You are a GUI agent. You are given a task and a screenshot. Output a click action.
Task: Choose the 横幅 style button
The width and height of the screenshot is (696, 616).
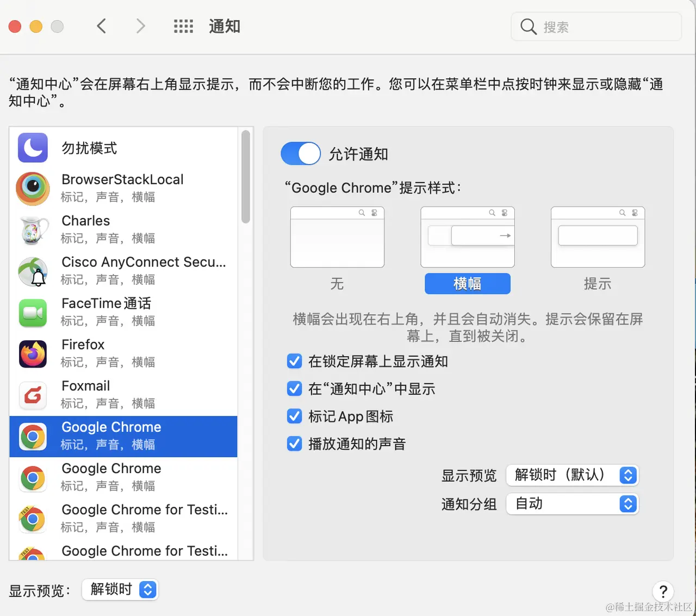pyautogui.click(x=468, y=284)
